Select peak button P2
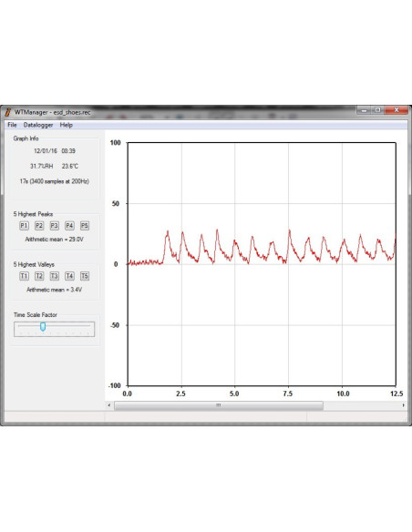 (x=39, y=226)
